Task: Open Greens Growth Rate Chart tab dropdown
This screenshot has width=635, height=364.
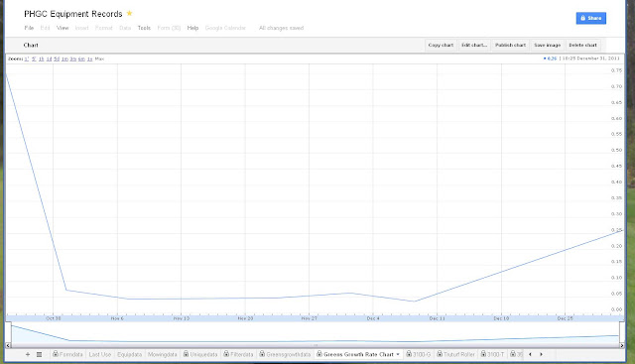Action: pos(398,354)
